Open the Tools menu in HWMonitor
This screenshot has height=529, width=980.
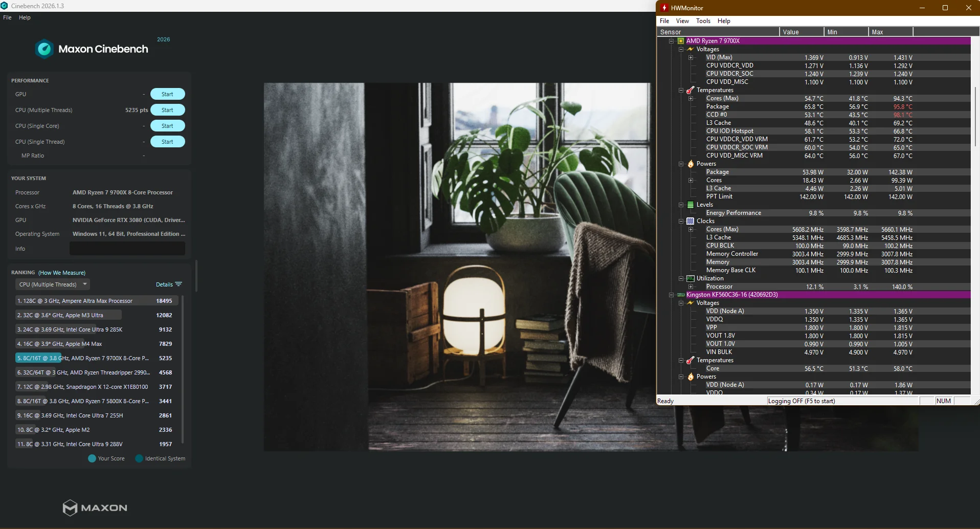pyautogui.click(x=703, y=21)
